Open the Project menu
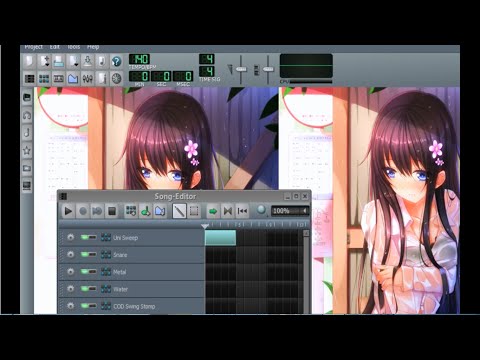Viewport: 480px width, 360px height. [x=34, y=47]
